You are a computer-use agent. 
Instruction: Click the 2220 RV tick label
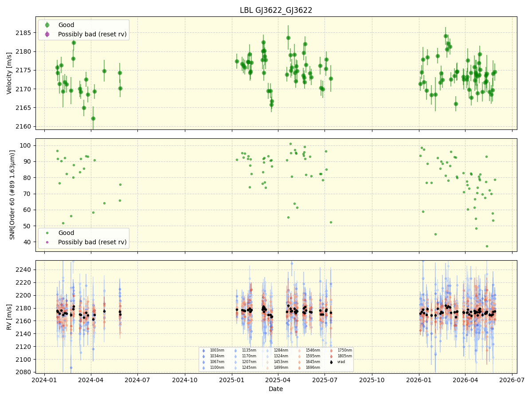click(24, 282)
